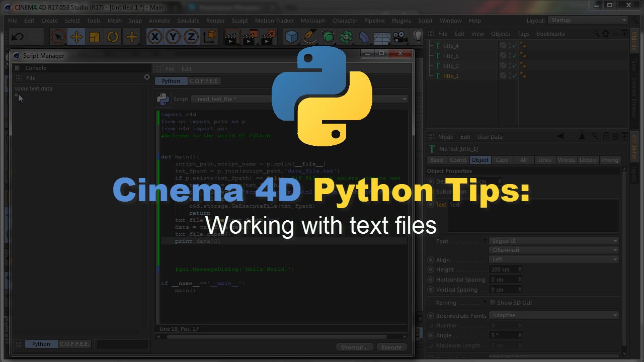The width and height of the screenshot is (644, 362).
Task: Open the font style Обычный dropdown
Action: click(554, 250)
